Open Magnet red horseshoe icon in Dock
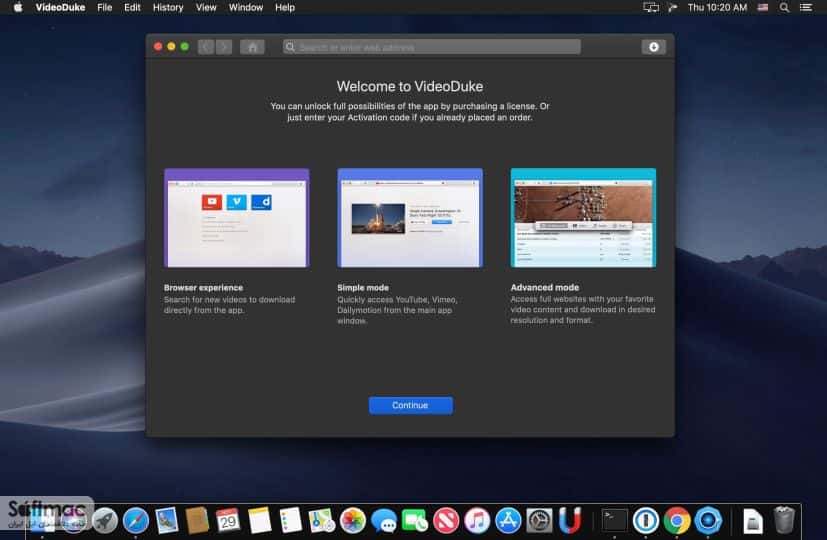Image resolution: width=827 pixels, height=540 pixels. point(570,520)
